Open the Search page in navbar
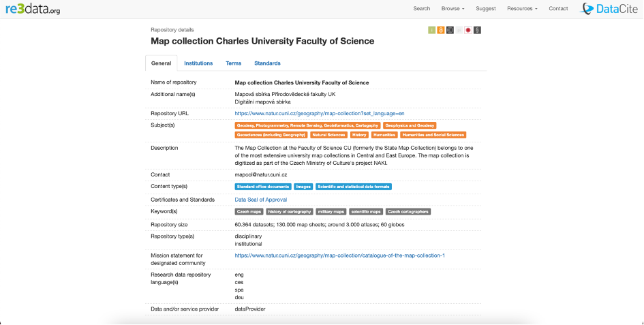This screenshot has width=644, height=325. (421, 9)
